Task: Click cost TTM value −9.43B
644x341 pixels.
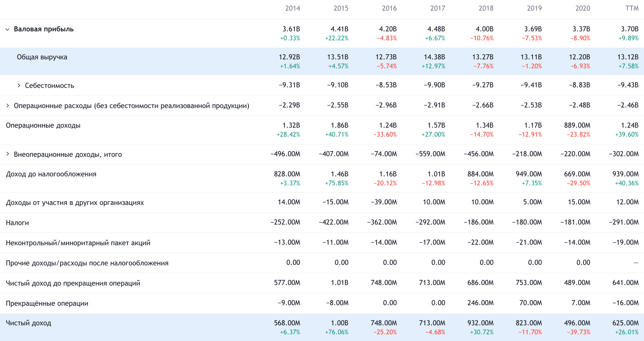Action: tap(628, 85)
